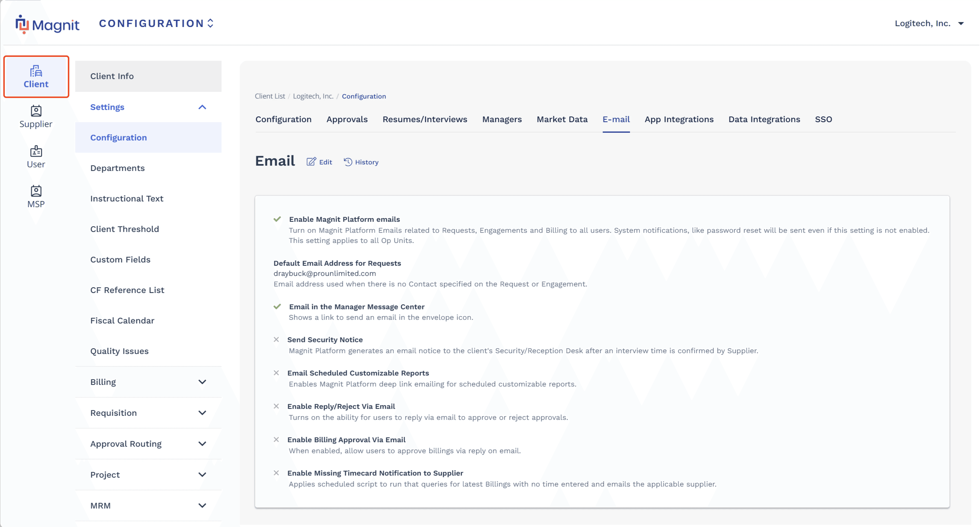Collapse the Settings menu section

pyautogui.click(x=202, y=107)
